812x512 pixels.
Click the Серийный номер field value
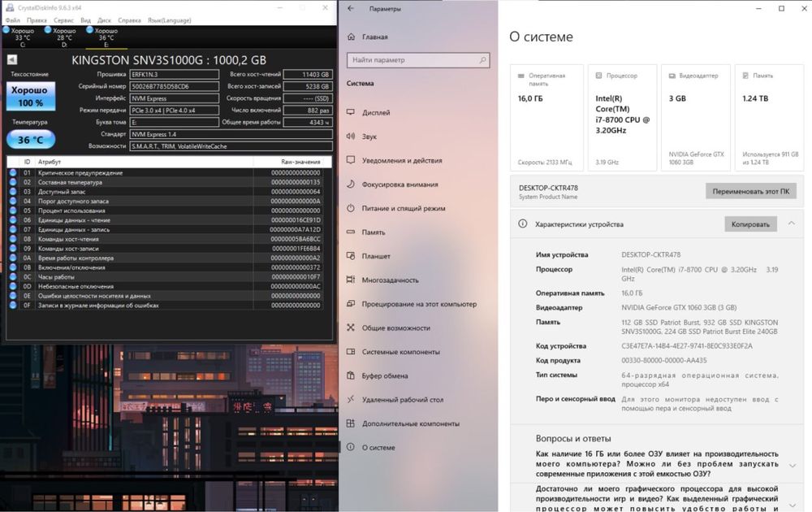tap(174, 86)
